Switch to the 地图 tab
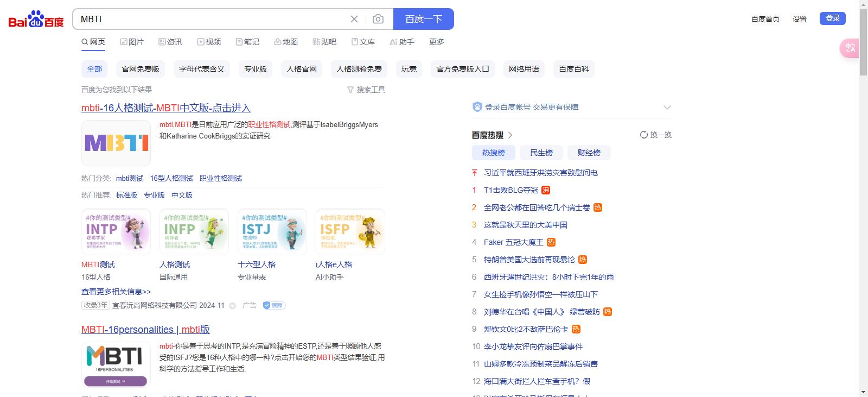 click(x=286, y=42)
